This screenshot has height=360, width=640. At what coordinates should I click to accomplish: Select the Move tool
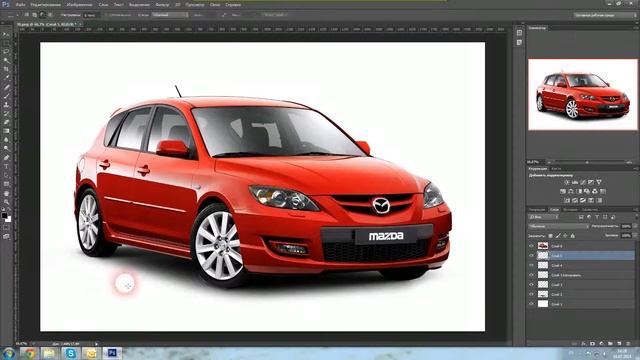[6, 34]
